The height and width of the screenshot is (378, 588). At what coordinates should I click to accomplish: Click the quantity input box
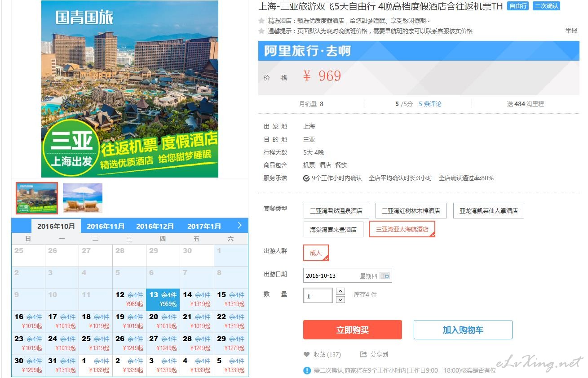click(318, 296)
